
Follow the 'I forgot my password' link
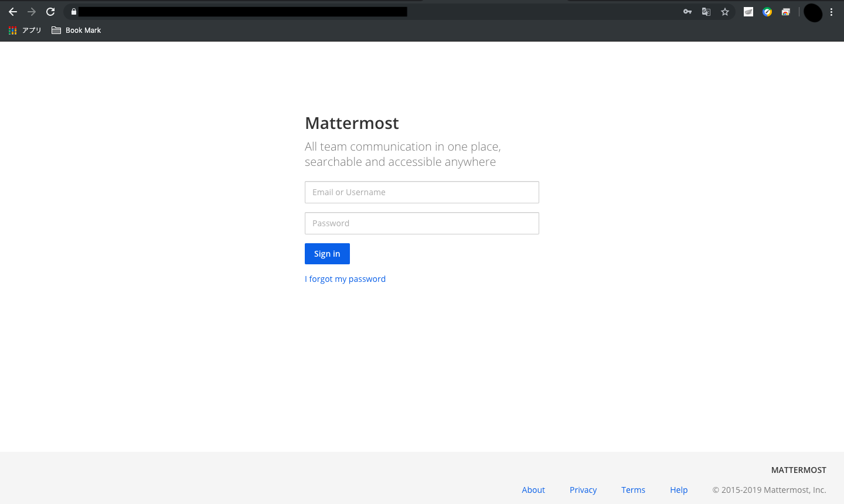(x=345, y=279)
